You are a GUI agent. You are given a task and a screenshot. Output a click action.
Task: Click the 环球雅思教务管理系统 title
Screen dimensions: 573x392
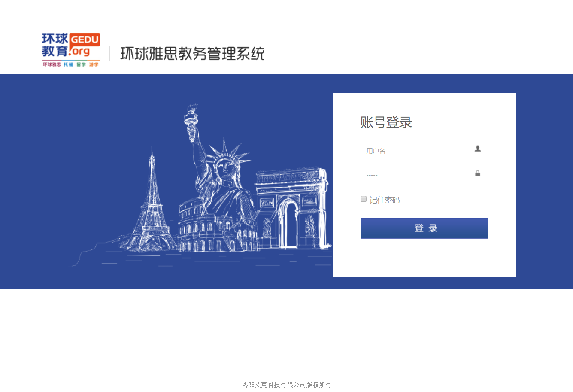[192, 54]
